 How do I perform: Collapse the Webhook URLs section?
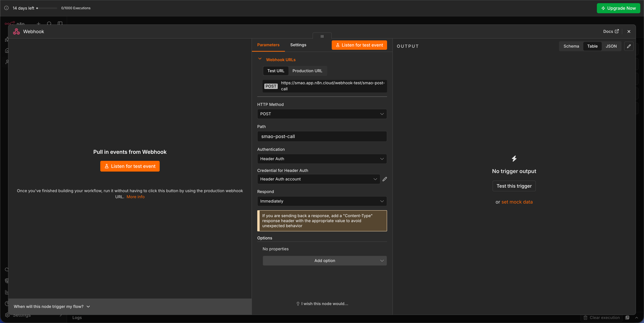pos(260,59)
